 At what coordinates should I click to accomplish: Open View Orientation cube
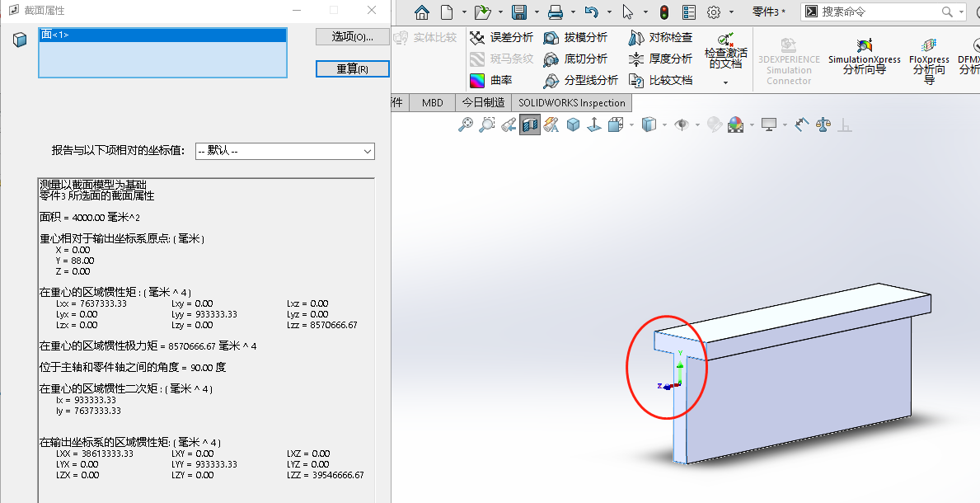pos(615,125)
